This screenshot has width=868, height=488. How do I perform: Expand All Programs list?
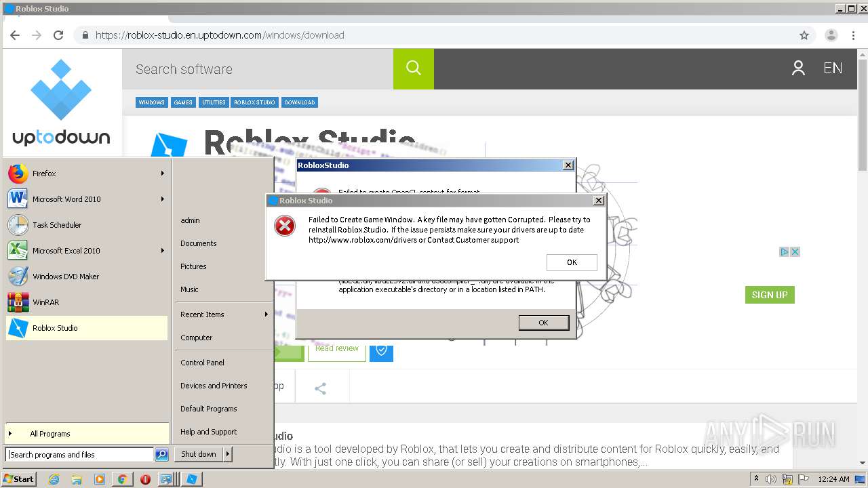87,434
